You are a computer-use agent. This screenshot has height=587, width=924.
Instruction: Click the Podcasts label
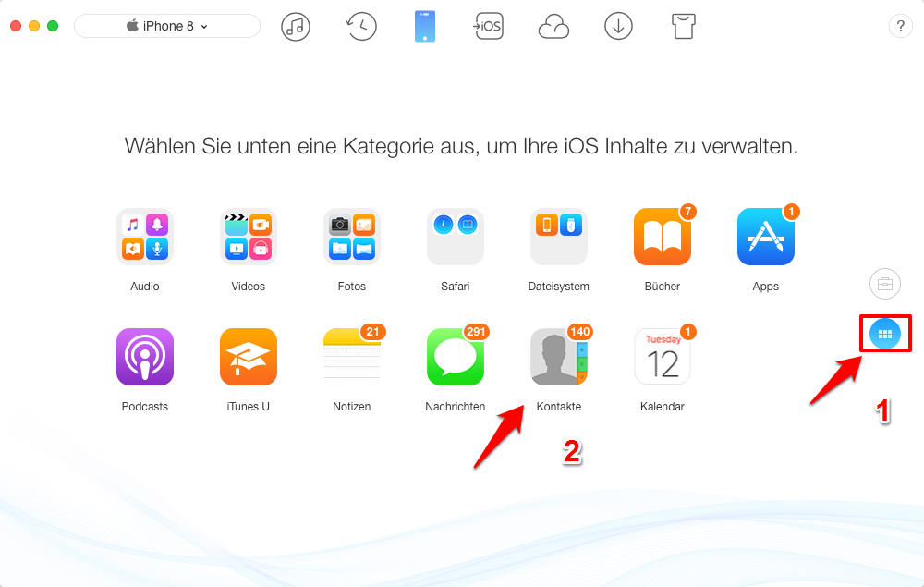click(145, 407)
